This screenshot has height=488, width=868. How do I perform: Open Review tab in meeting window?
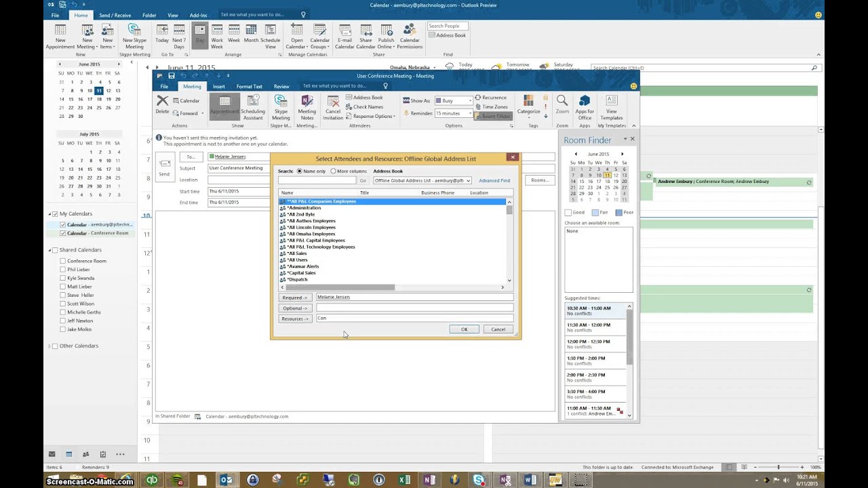(281, 86)
